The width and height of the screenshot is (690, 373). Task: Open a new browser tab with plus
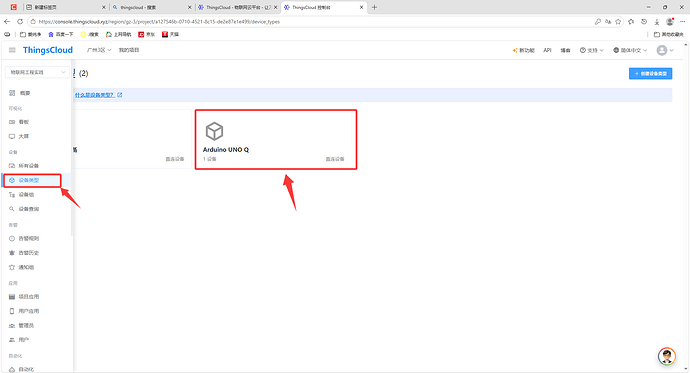click(374, 7)
